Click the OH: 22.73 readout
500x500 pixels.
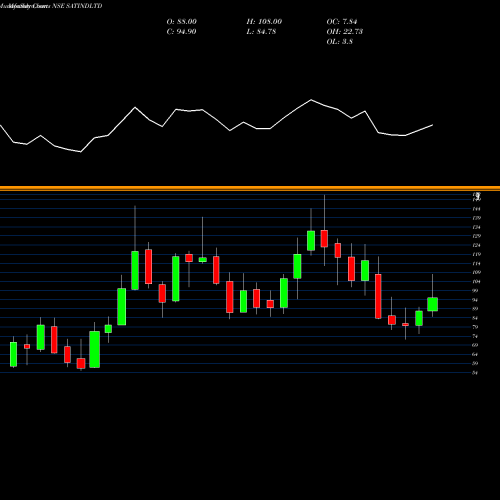tap(345, 32)
